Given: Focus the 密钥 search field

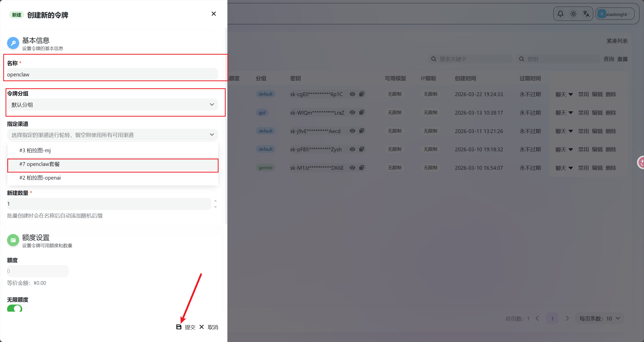Looking at the screenshot, I should click(x=558, y=59).
